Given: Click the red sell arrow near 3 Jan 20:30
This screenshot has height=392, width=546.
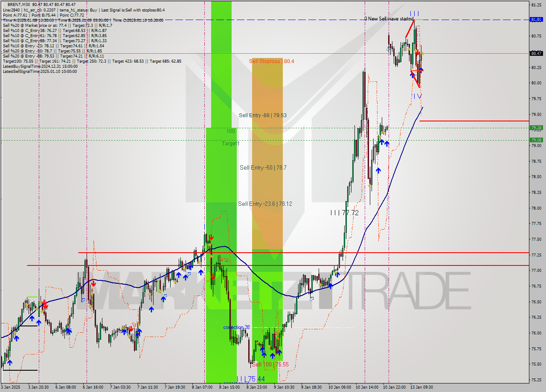Looking at the screenshot, I should click(x=45, y=305).
